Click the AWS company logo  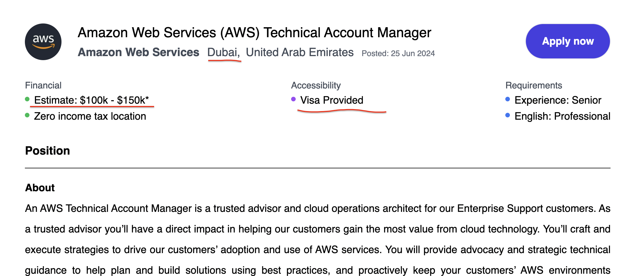(x=43, y=42)
